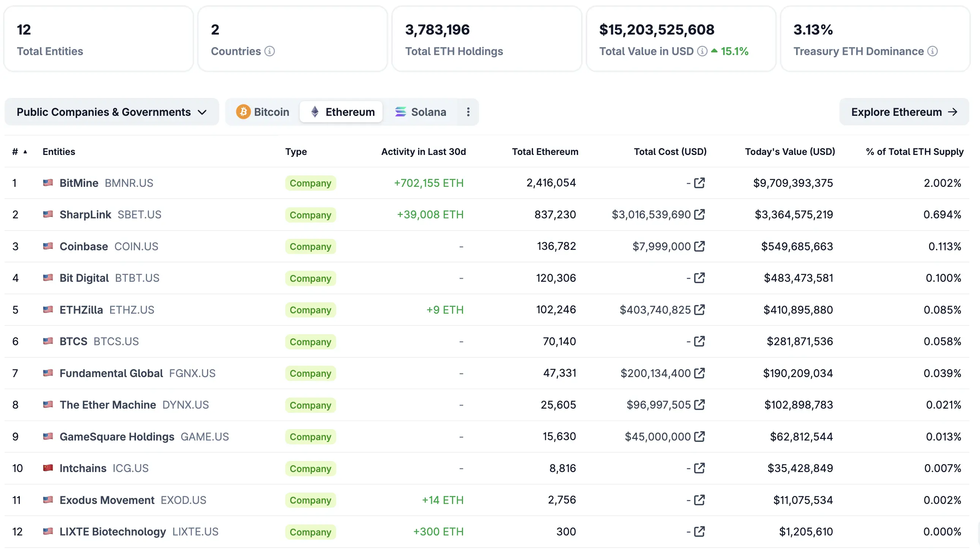Viewport: 980px width, 559px height.
Task: Click the Coinbase entity name link
Action: [84, 246]
